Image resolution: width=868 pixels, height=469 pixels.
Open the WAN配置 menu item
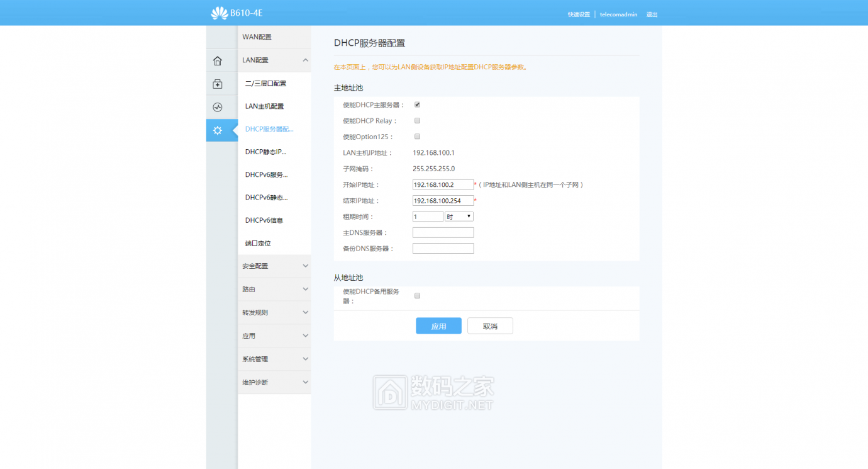[x=274, y=37]
